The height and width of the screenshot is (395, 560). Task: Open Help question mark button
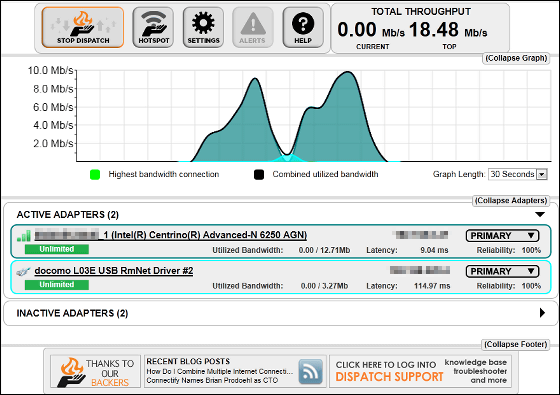(303, 28)
